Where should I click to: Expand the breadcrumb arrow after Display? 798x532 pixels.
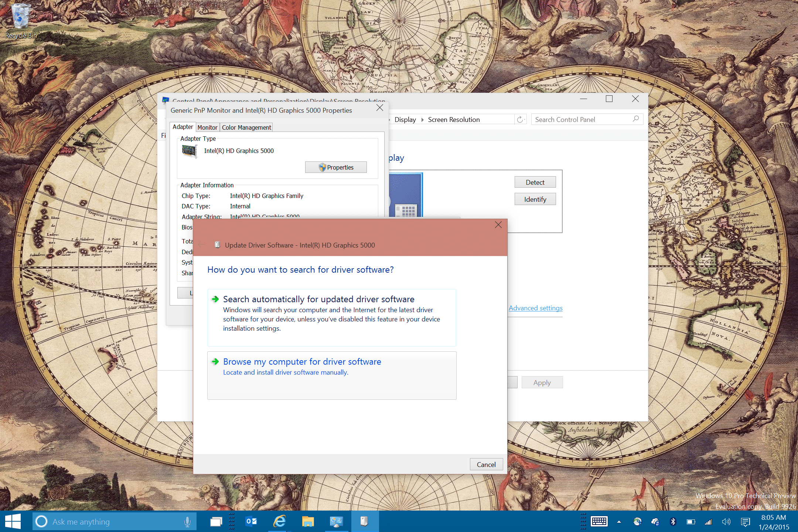422,120
